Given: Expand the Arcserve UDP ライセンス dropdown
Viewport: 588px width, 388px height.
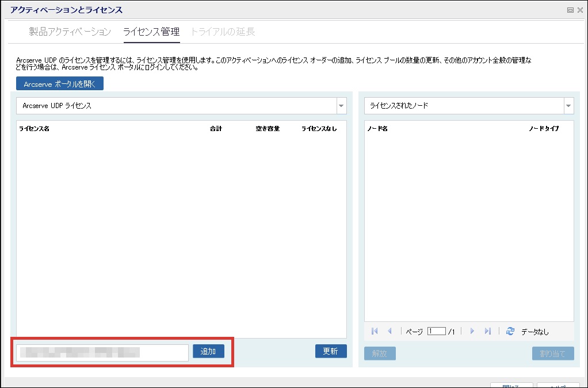Looking at the screenshot, I should point(341,106).
